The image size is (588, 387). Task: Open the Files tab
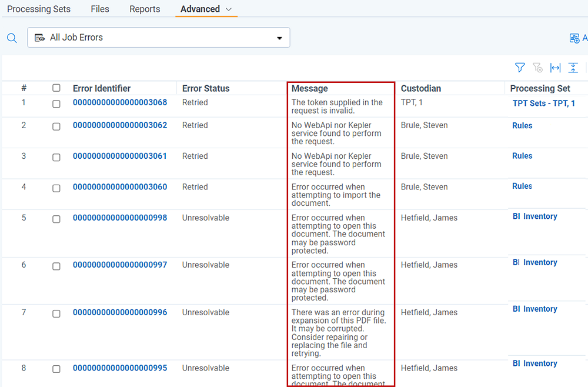pos(100,9)
